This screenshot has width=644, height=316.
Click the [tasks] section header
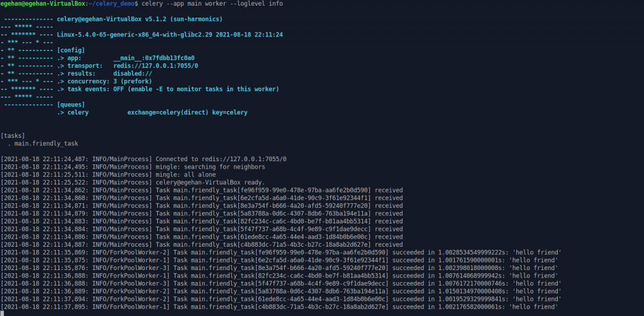pos(14,135)
